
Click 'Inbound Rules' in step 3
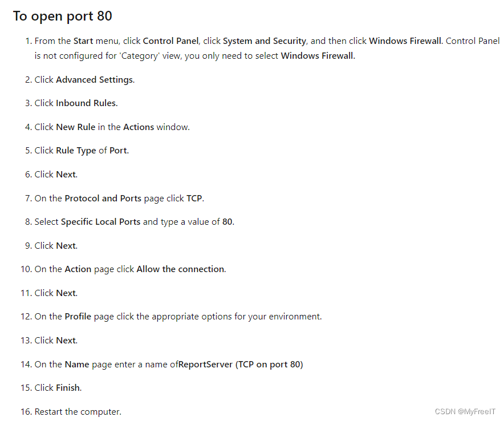(86, 103)
